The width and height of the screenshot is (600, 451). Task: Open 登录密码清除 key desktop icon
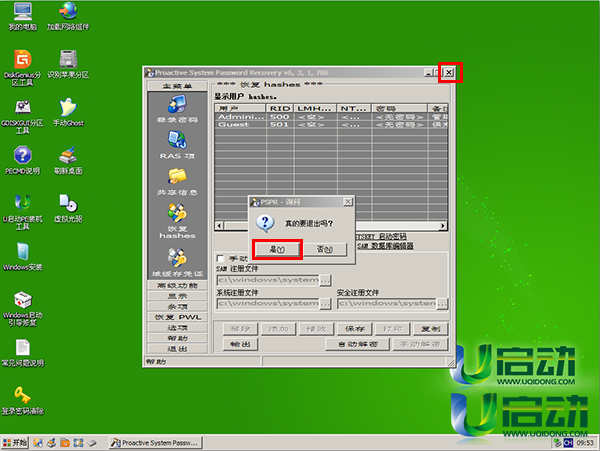tap(23, 400)
